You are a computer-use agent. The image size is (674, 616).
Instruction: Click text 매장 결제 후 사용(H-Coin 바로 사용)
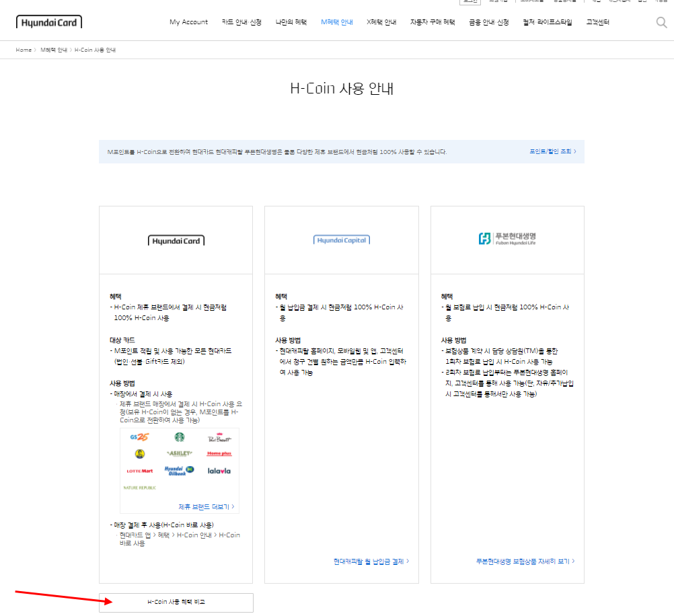pyautogui.click(x=163, y=525)
